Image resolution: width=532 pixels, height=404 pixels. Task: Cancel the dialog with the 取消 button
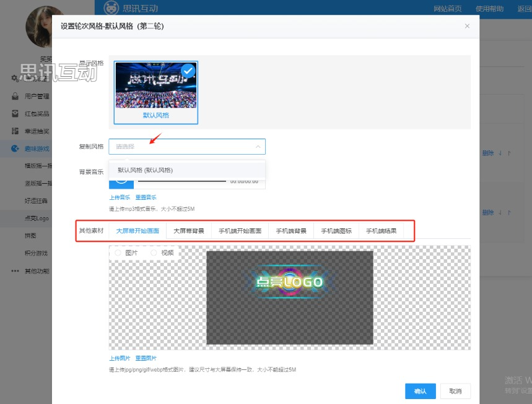455,391
